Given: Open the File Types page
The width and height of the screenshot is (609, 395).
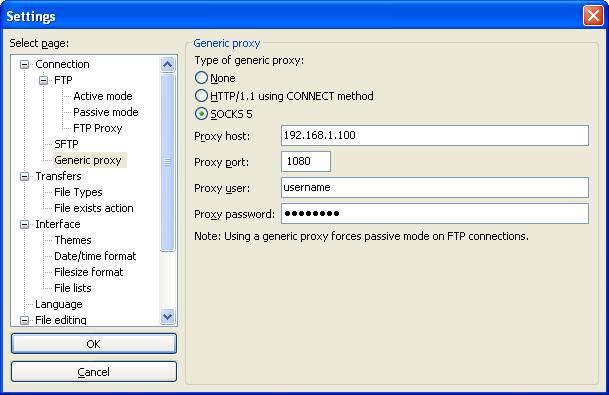Looking at the screenshot, I should pos(78,192).
